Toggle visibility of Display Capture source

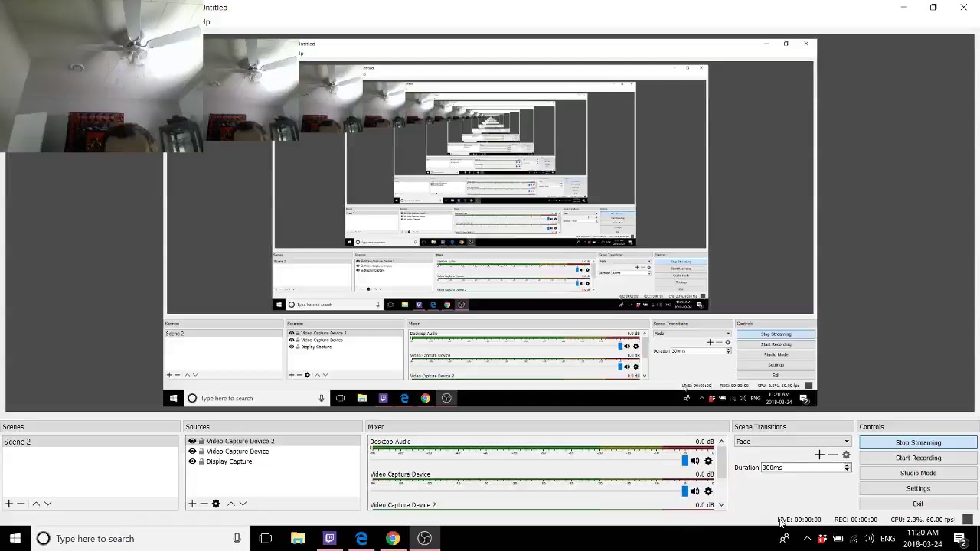point(192,461)
